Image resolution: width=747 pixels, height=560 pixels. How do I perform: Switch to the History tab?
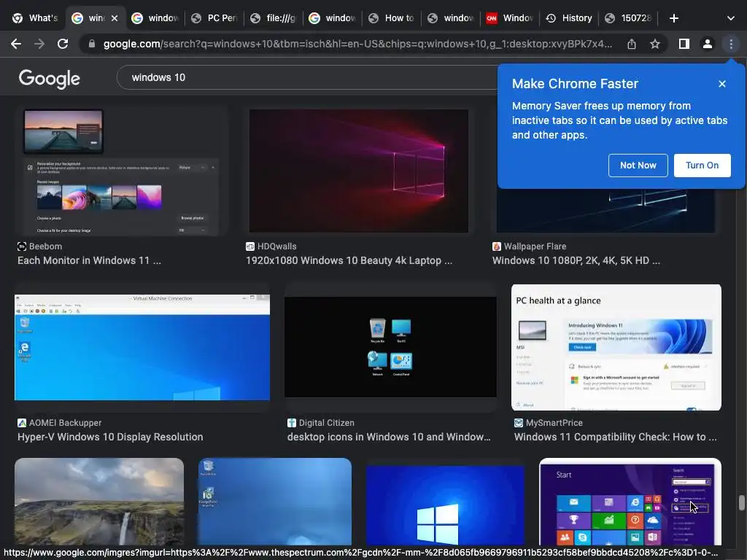(569, 18)
